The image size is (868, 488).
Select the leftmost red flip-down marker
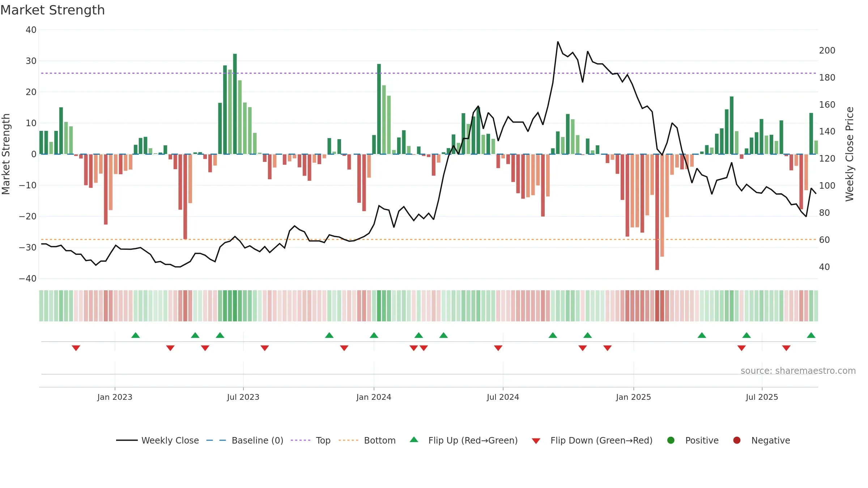coord(76,348)
